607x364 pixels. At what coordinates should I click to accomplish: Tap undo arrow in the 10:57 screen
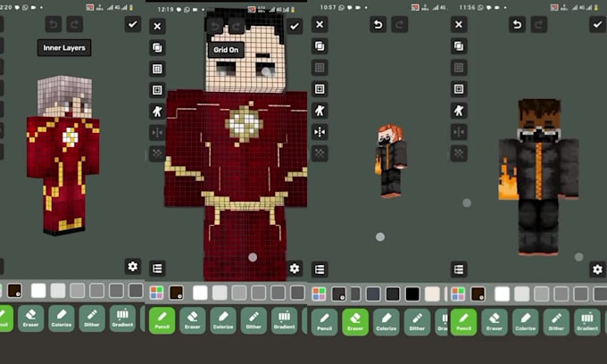[x=378, y=25]
